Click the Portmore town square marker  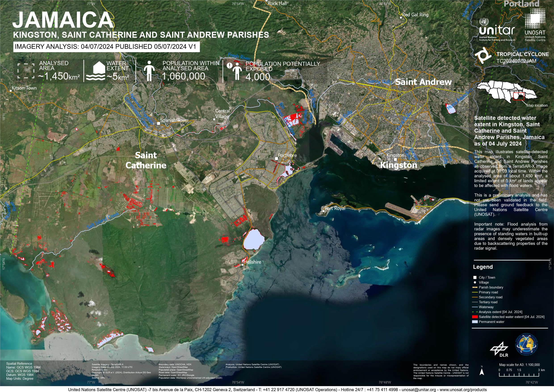tap(276, 159)
